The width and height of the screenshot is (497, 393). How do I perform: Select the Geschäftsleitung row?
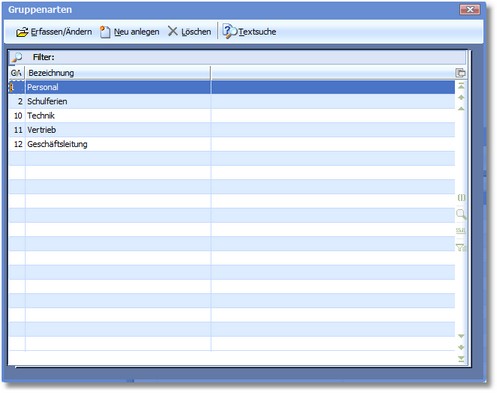coord(232,144)
